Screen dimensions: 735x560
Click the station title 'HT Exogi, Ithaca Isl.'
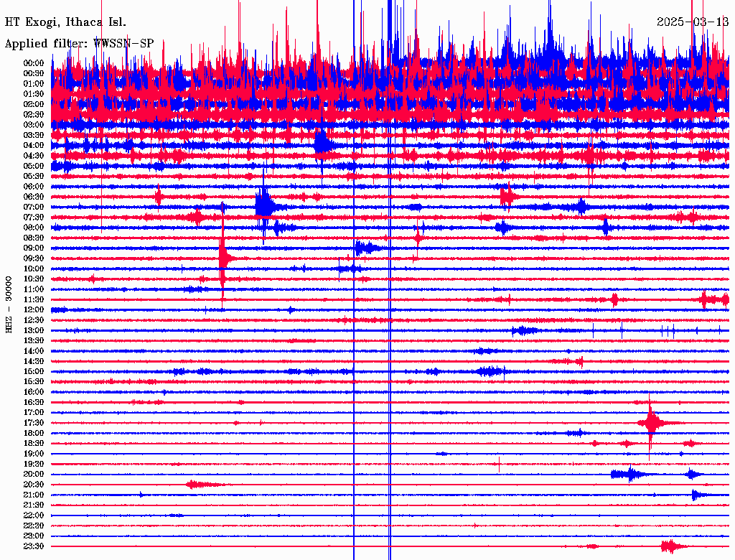click(65, 22)
